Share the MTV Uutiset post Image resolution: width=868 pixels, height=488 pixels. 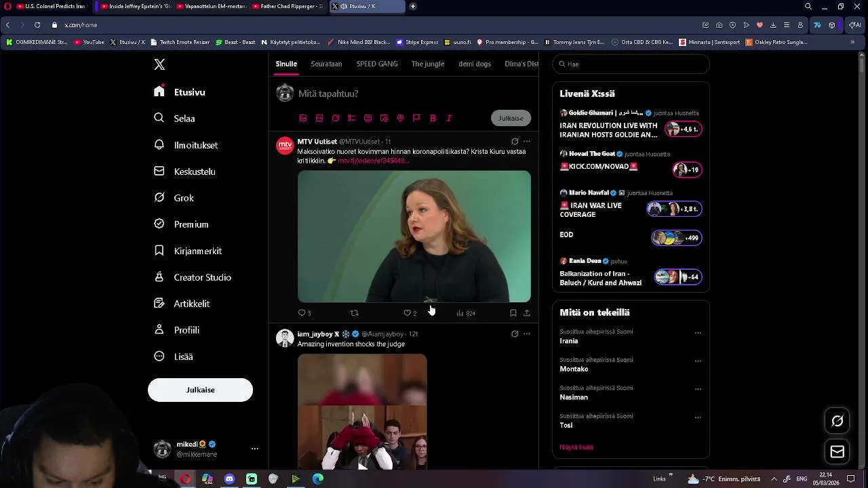pyautogui.click(x=527, y=313)
